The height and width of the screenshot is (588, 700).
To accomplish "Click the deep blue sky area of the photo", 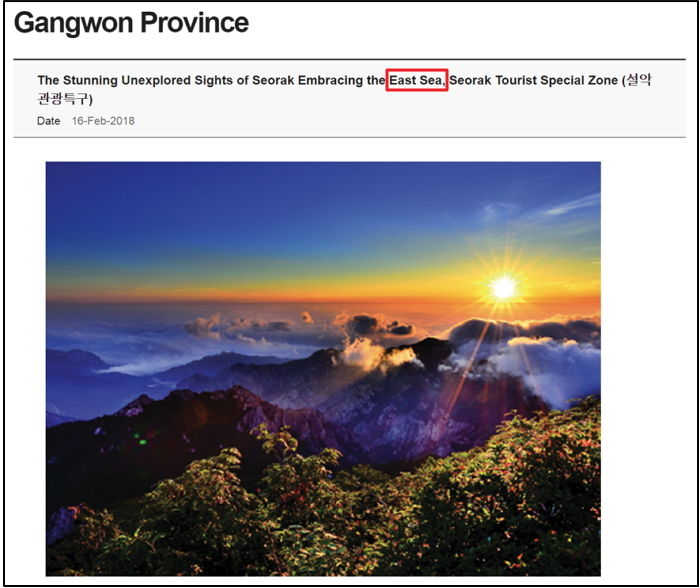I will coord(268,201).
